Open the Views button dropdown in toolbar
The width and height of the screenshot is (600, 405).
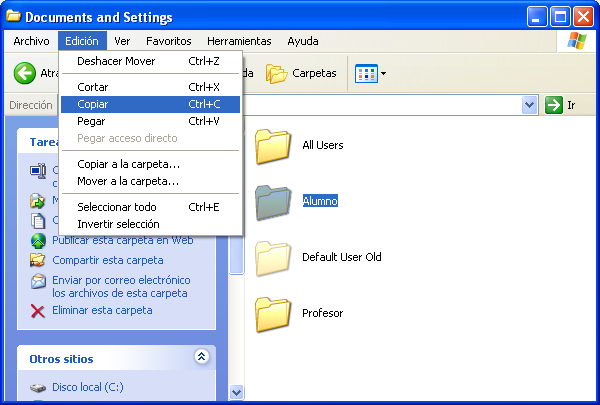[x=371, y=73]
